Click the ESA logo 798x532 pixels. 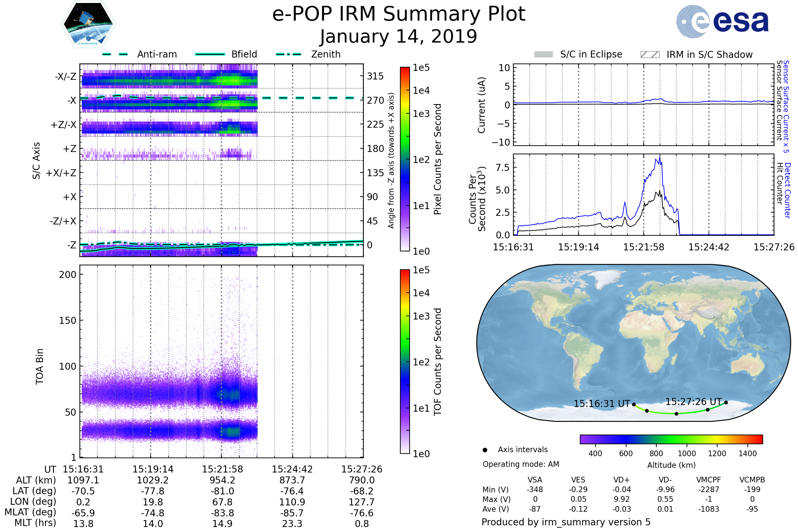tap(722, 21)
